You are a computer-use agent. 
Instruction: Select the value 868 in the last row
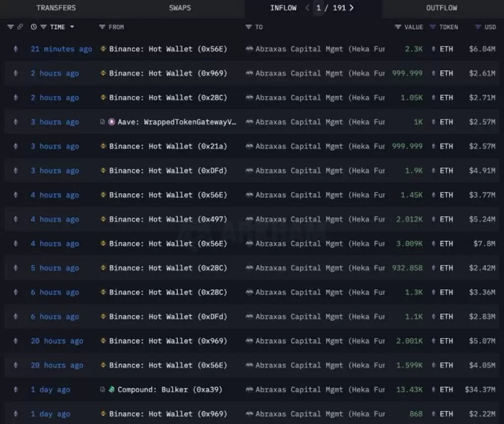pyautogui.click(x=416, y=414)
